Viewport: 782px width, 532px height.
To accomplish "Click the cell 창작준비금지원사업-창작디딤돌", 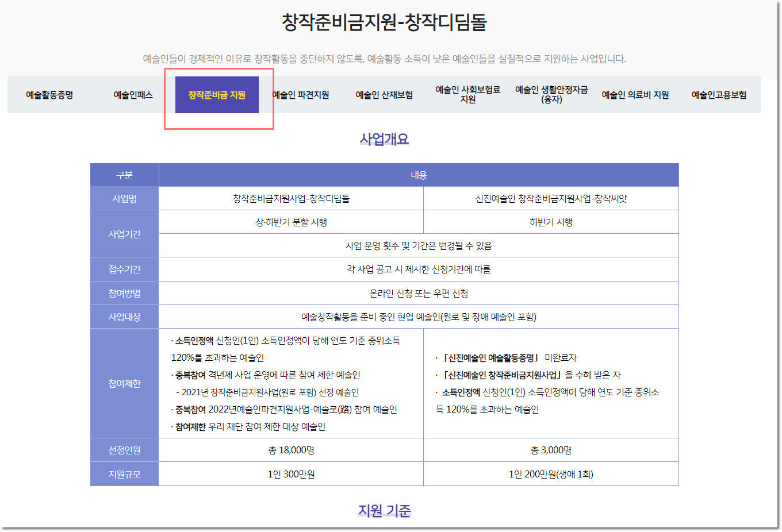I will coord(291,199).
